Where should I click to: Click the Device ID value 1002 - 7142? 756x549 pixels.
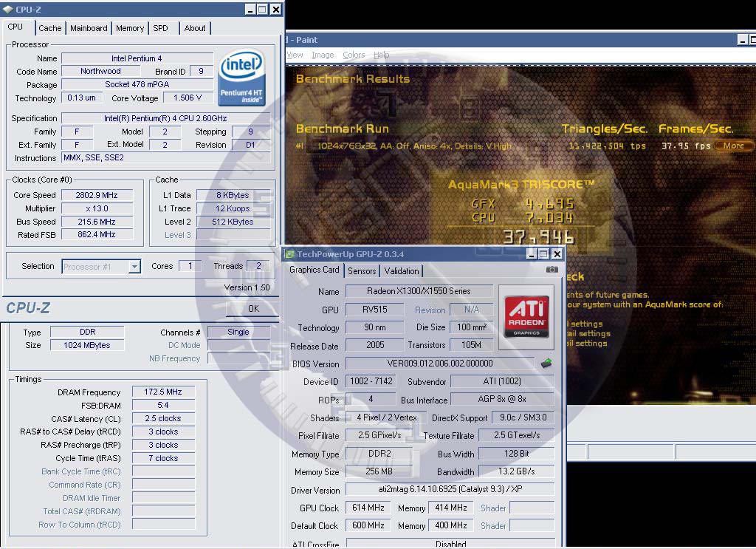pyautogui.click(x=371, y=381)
